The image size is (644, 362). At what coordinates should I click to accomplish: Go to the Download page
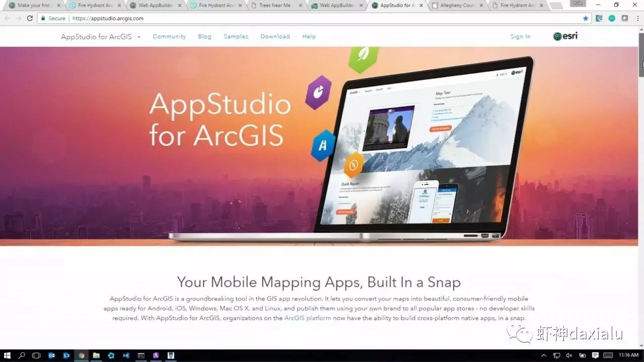point(275,37)
